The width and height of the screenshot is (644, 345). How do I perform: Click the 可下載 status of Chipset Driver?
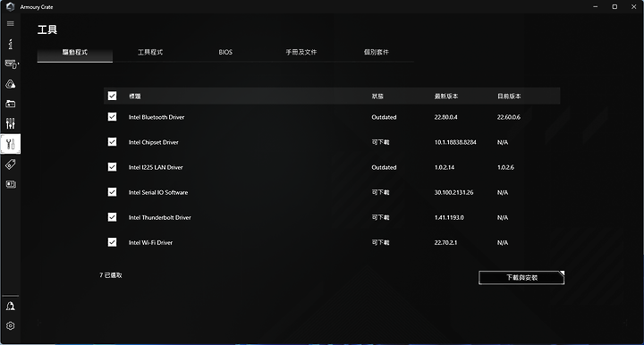(x=380, y=142)
